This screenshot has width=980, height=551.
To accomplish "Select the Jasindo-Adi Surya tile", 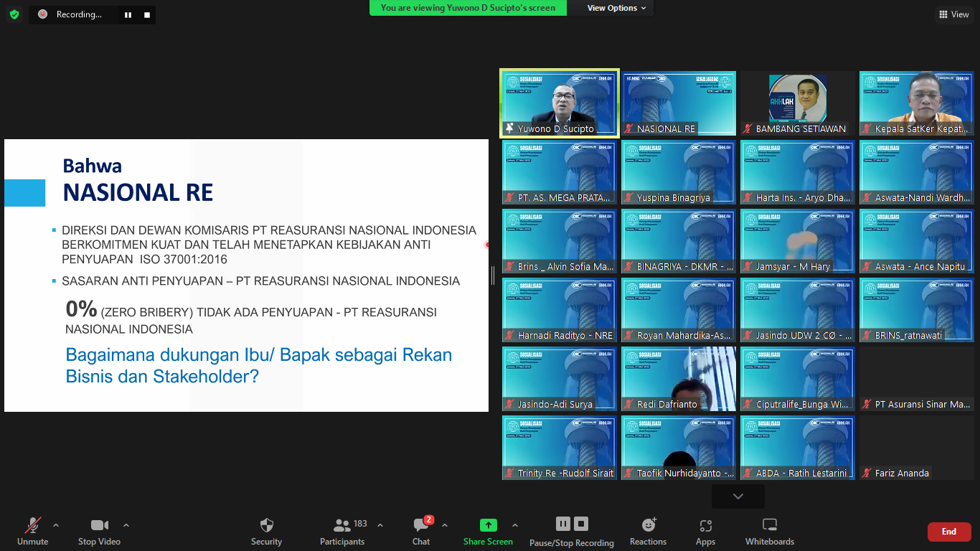I will pos(560,378).
